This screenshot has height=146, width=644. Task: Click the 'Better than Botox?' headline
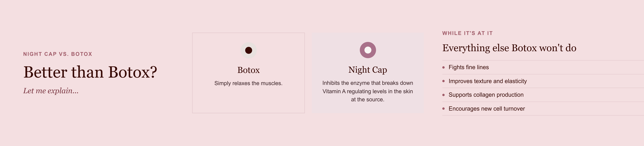coord(90,72)
